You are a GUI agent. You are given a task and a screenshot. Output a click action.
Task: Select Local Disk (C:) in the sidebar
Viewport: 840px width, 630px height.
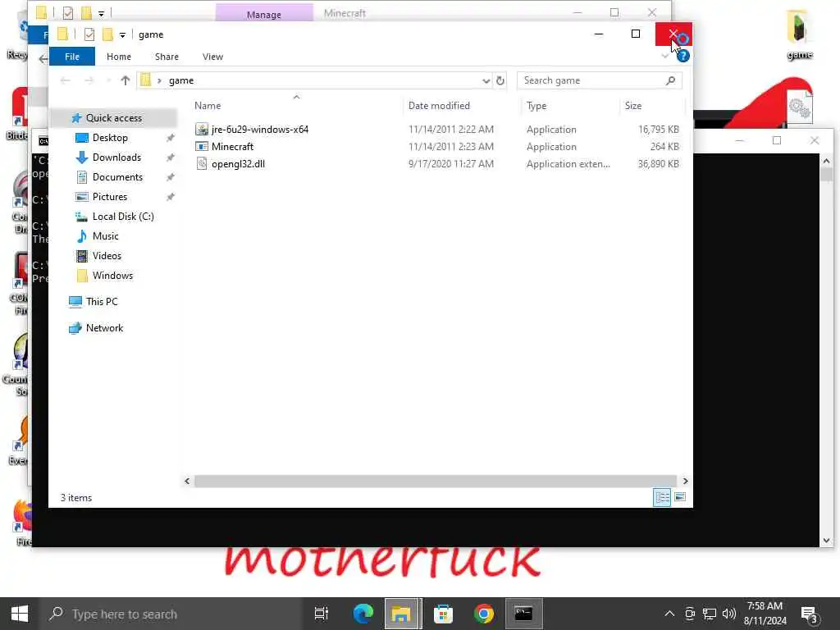(123, 217)
